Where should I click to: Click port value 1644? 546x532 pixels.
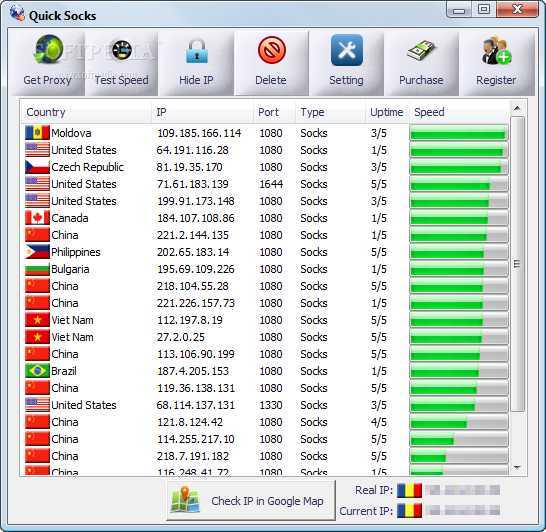point(271,184)
